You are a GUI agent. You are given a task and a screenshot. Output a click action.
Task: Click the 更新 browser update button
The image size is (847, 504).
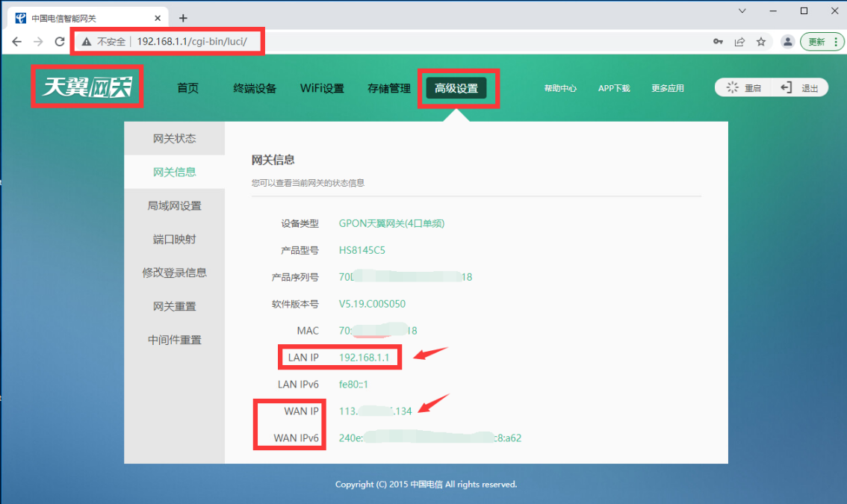click(x=816, y=42)
